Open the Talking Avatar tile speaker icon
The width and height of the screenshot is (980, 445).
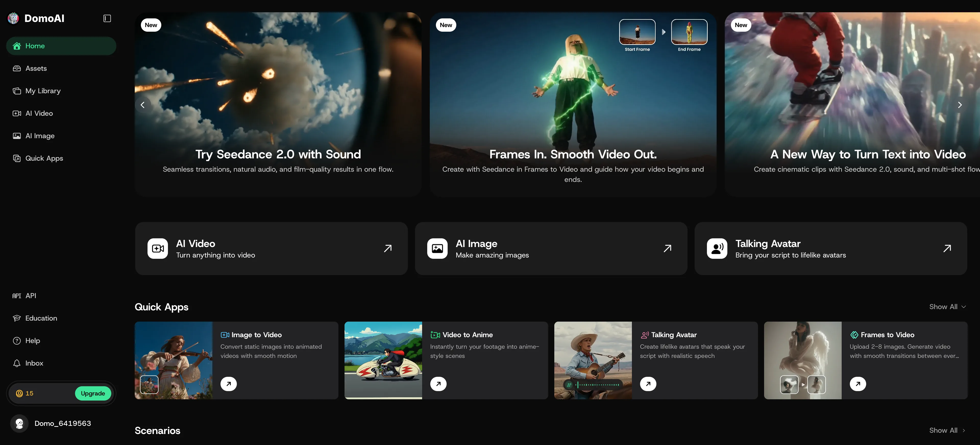tap(717, 249)
